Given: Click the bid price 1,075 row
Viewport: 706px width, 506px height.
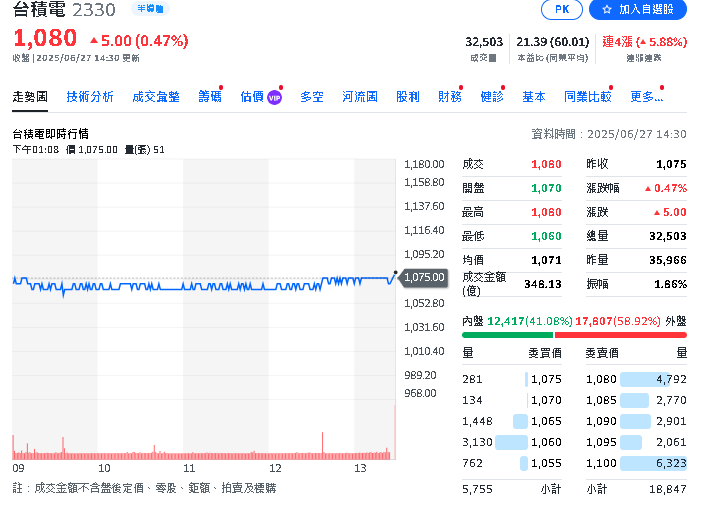Looking at the screenshot, I should pos(512,380).
